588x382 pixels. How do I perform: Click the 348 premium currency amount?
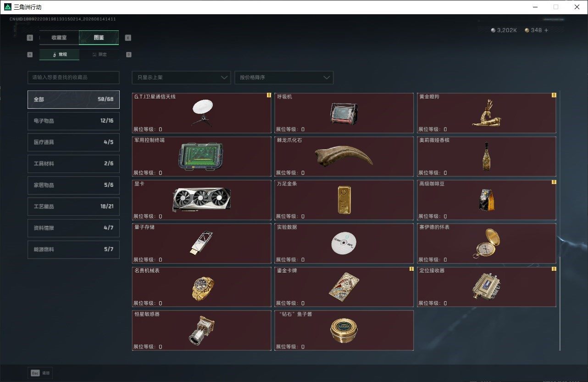point(536,30)
